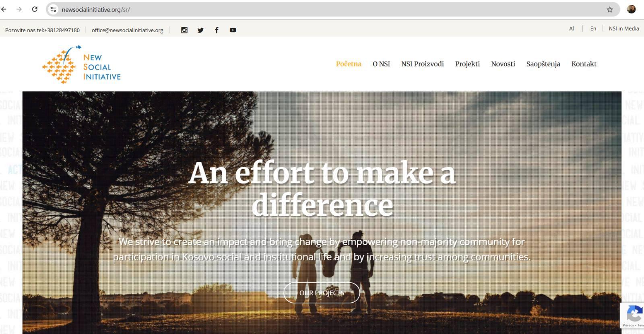Click the New Social Initiative logo

coord(81,64)
